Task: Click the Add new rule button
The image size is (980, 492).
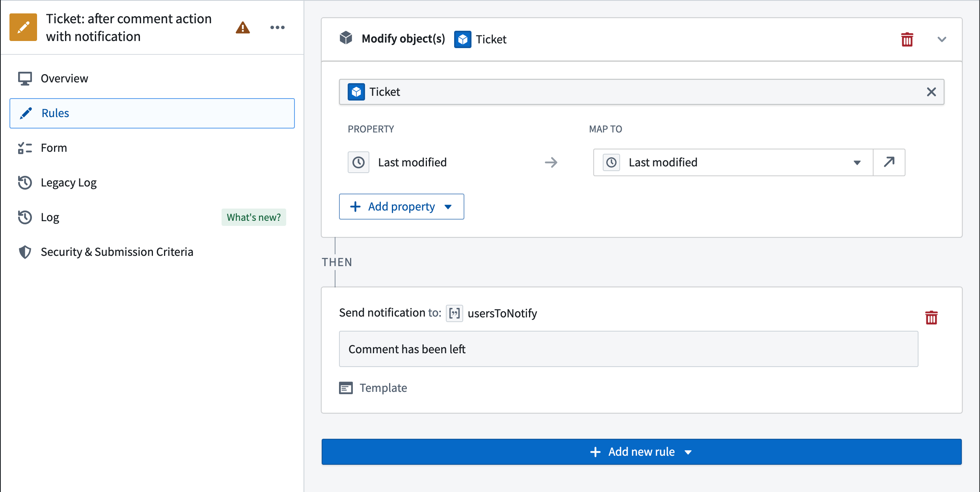Action: 641,452
